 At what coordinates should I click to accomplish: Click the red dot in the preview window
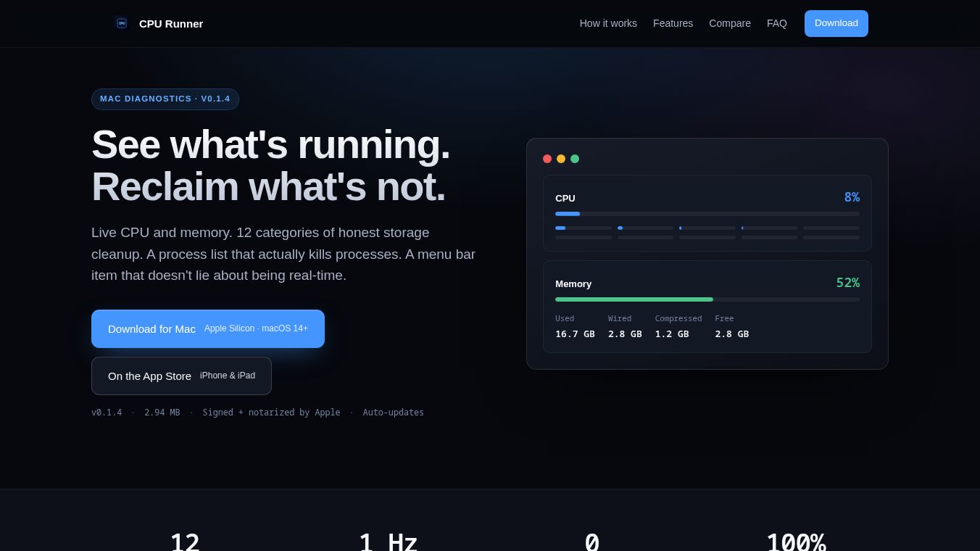[547, 159]
